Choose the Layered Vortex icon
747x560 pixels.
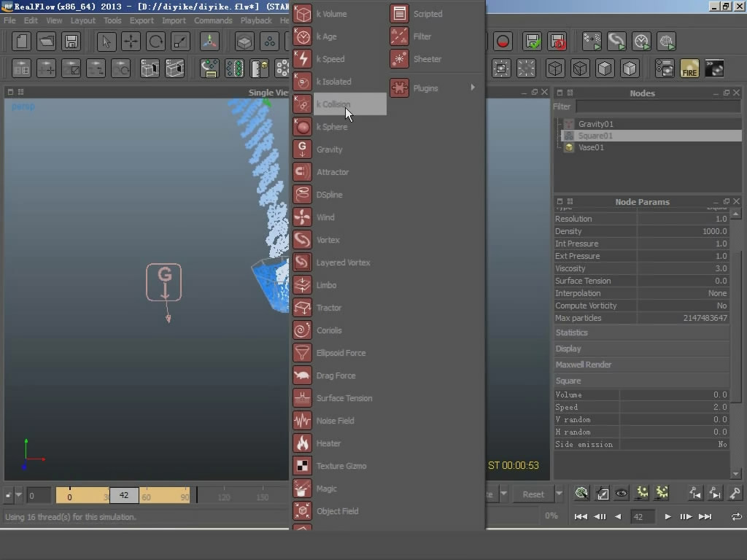(x=302, y=262)
